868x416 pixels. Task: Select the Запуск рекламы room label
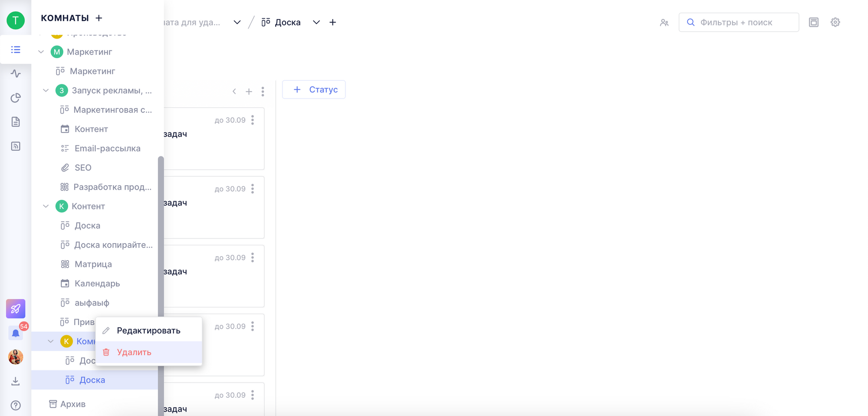pos(112,90)
